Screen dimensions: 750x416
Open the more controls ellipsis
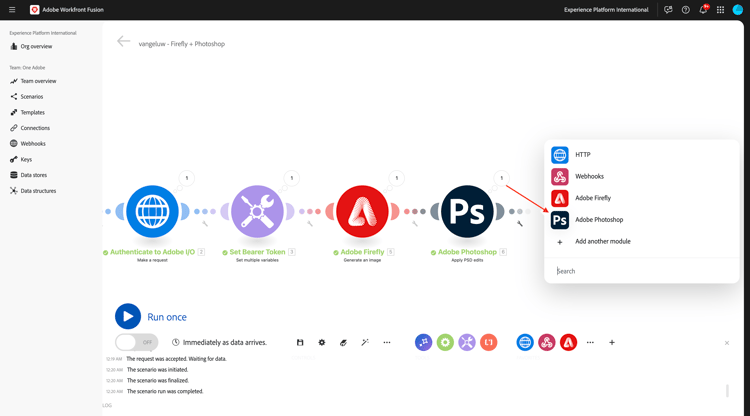386,342
